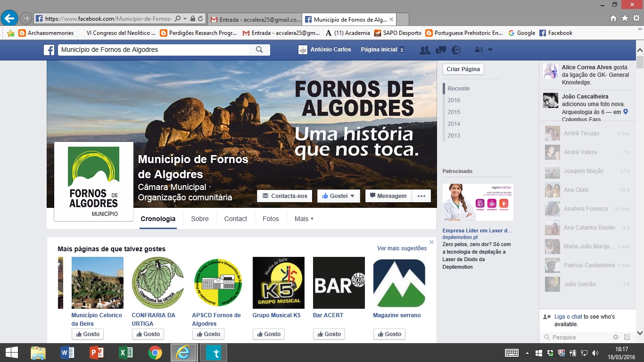
Task: Open account menu dropdown arrow
Action: point(490,50)
